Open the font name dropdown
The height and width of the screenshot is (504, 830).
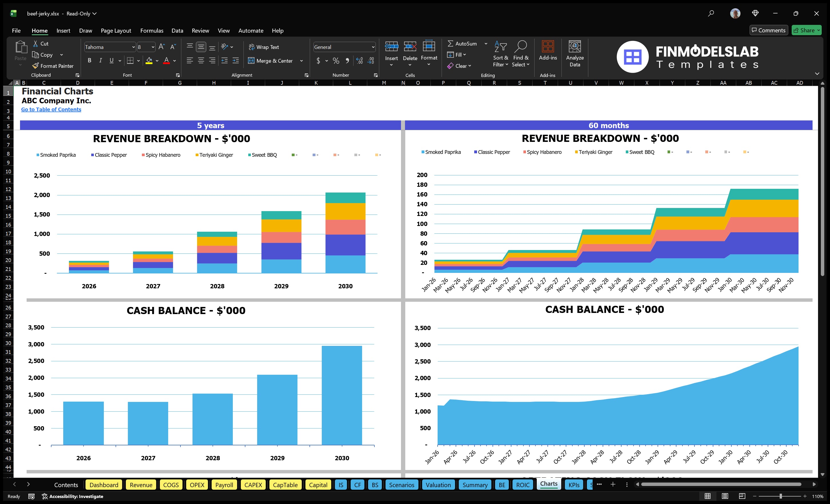click(x=134, y=47)
